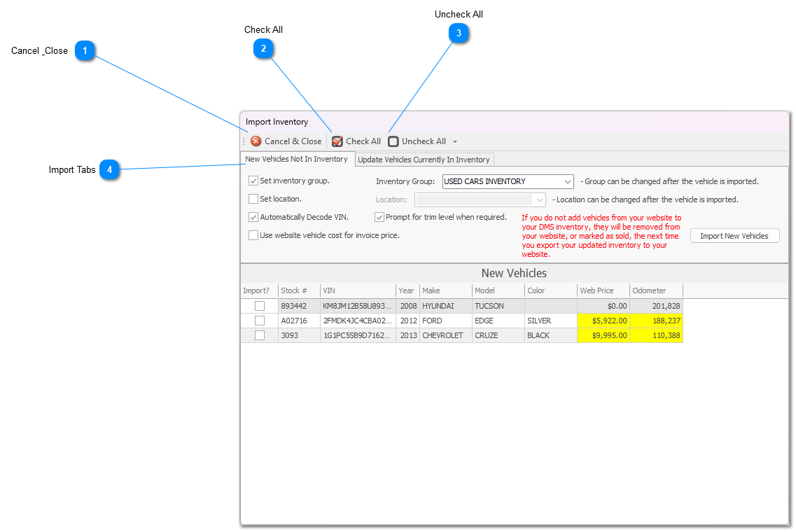Click the Import Inventory window title
The image size is (796, 532).
(277, 122)
